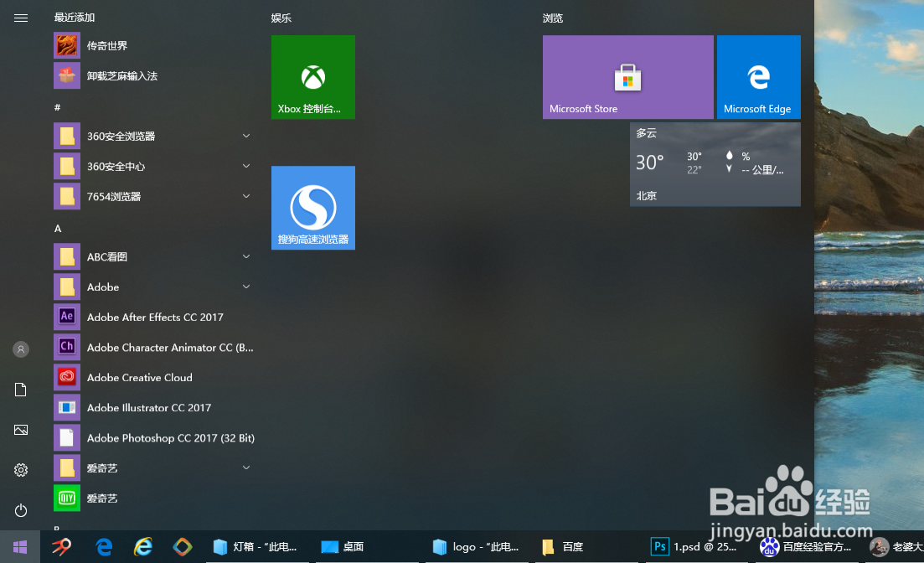Image resolution: width=924 pixels, height=563 pixels.
Task: Open Adobe Photoshop CC 2017 (32 Bit)
Action: 153,438
